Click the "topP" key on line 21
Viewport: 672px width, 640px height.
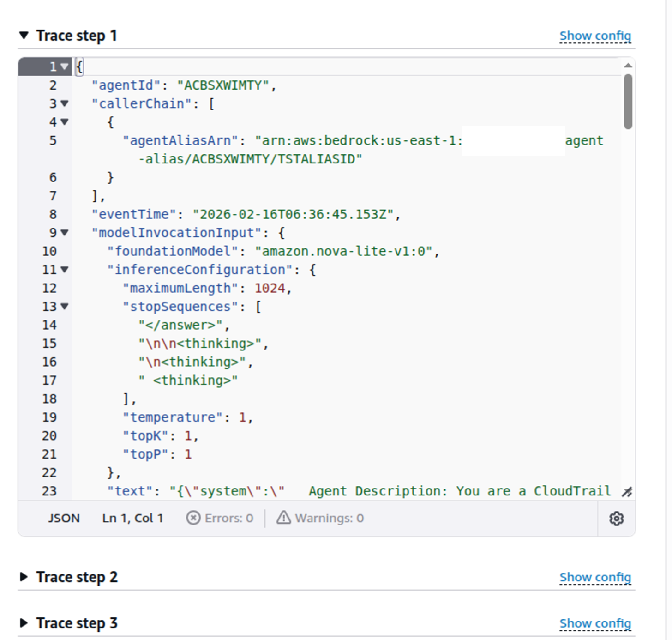coord(146,454)
